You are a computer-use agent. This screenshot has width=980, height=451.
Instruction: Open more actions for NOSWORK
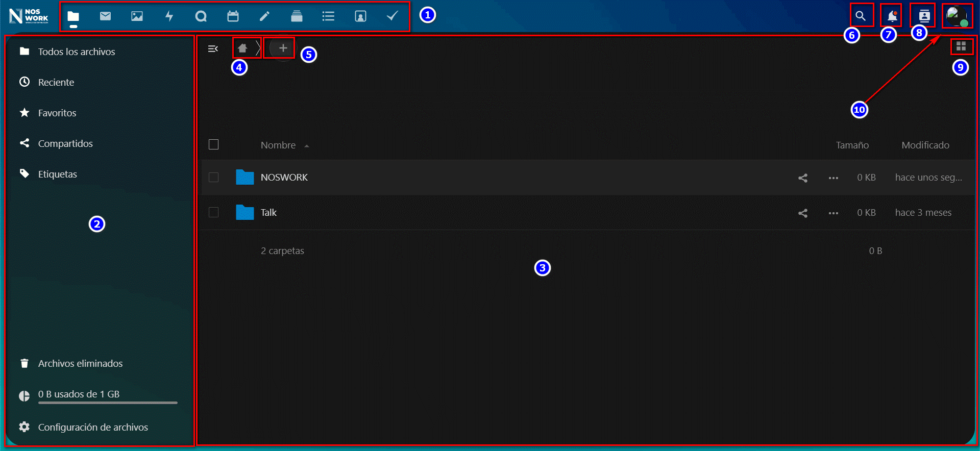[834, 178]
